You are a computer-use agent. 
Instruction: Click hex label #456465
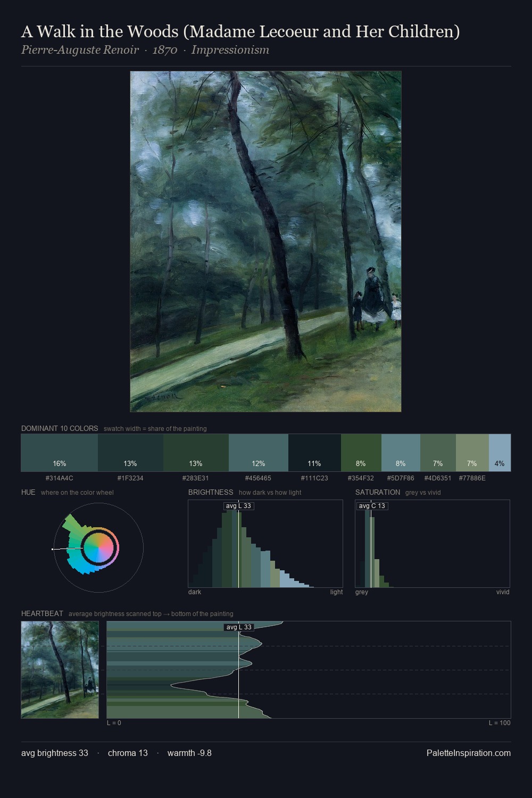point(259,478)
